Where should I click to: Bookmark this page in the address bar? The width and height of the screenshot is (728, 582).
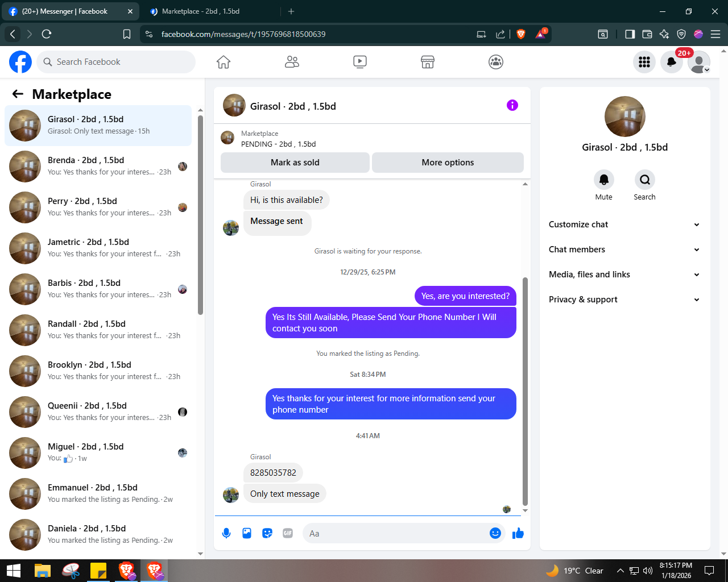pyautogui.click(x=127, y=34)
